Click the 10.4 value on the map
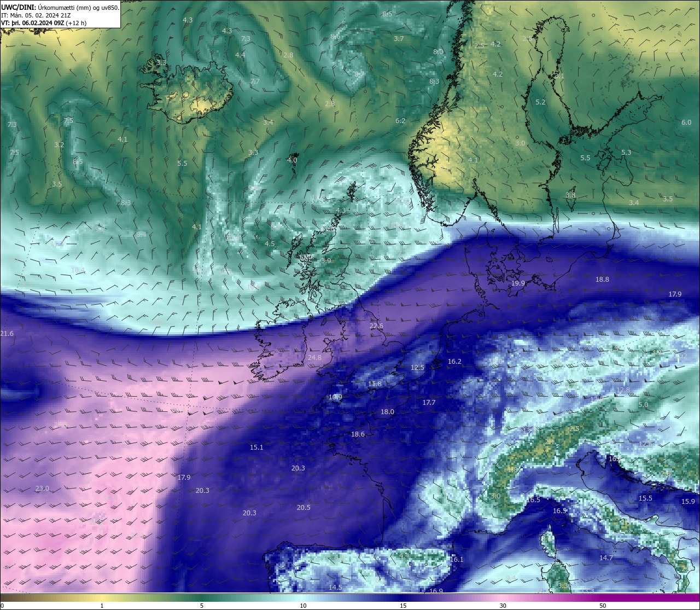Screen dimensions: 700x610 [x=78, y=270]
